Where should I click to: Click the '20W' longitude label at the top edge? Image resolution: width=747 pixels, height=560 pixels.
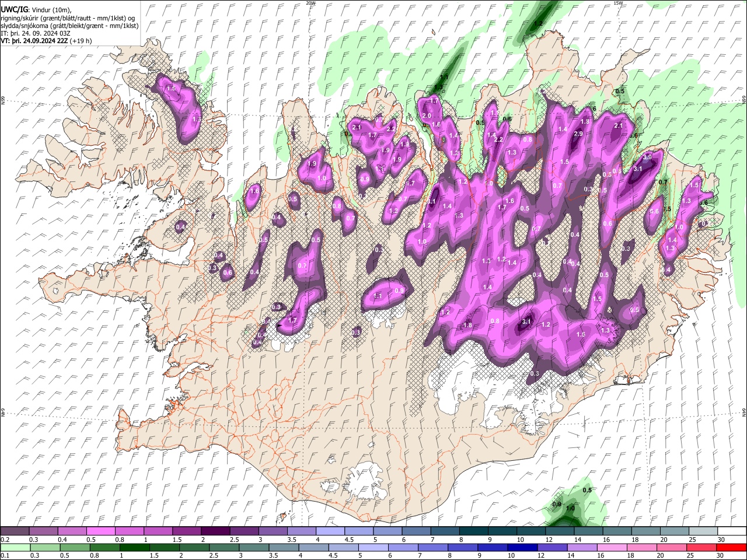point(310,3)
